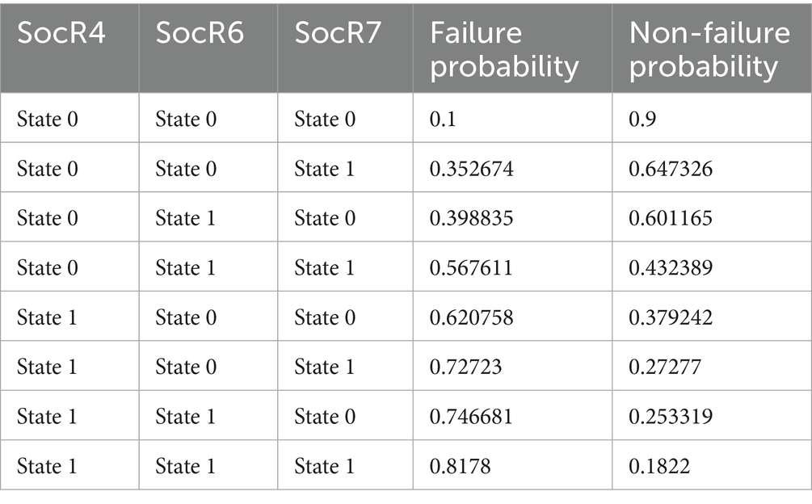Click the cell showing 0.601165

pos(671,219)
